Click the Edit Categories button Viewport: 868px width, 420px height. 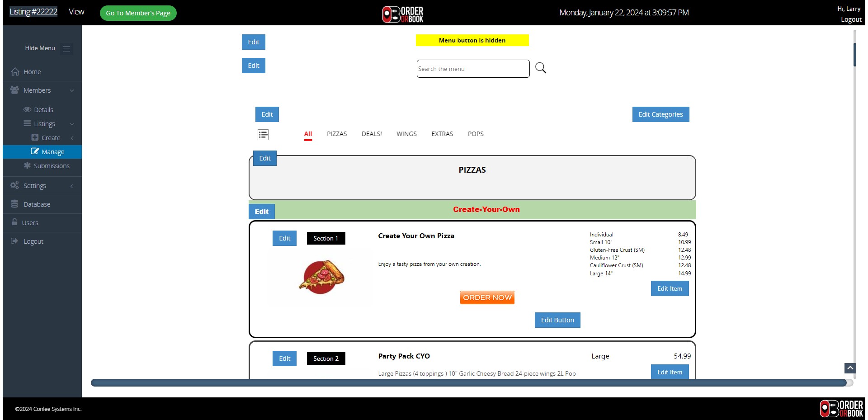click(660, 114)
